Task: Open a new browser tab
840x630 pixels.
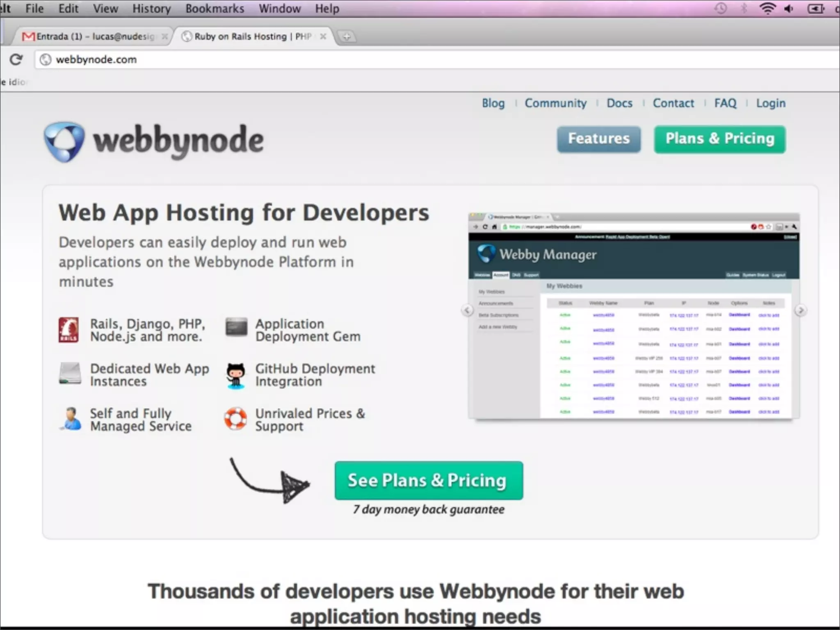Action: (x=347, y=37)
